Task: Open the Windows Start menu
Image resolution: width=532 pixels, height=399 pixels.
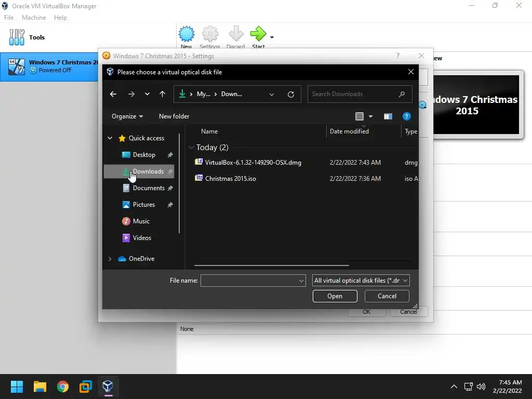Action: (x=17, y=387)
